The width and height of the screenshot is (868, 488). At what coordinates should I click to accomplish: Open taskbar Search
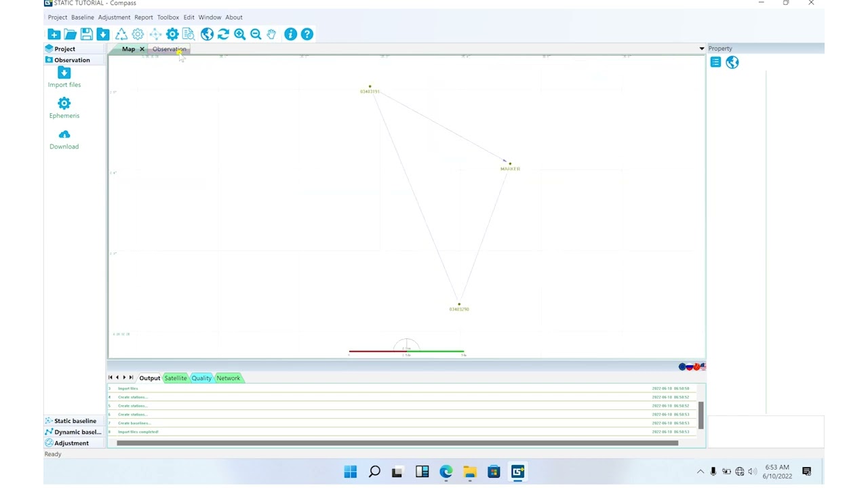click(x=374, y=472)
